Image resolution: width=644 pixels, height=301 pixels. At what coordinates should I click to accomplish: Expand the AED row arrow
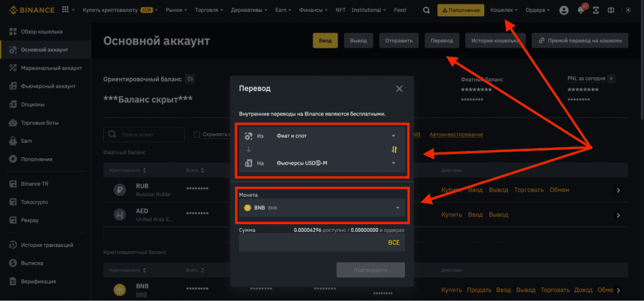pos(619,215)
